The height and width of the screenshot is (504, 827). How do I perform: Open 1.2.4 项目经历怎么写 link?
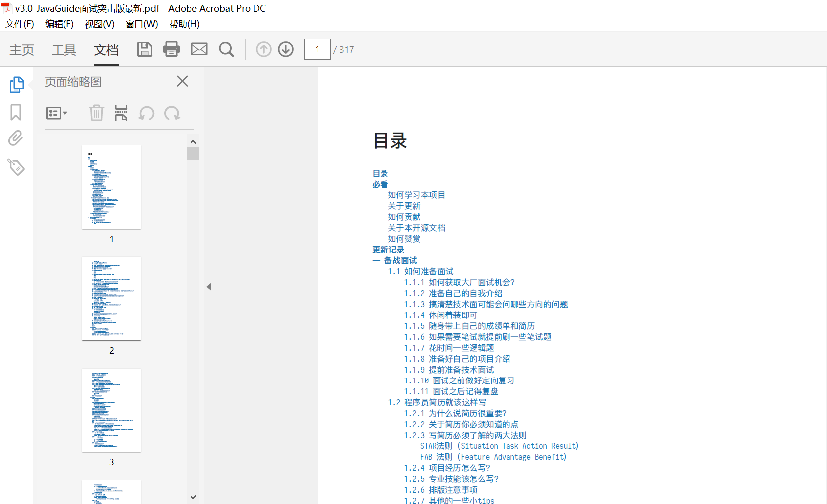click(447, 468)
